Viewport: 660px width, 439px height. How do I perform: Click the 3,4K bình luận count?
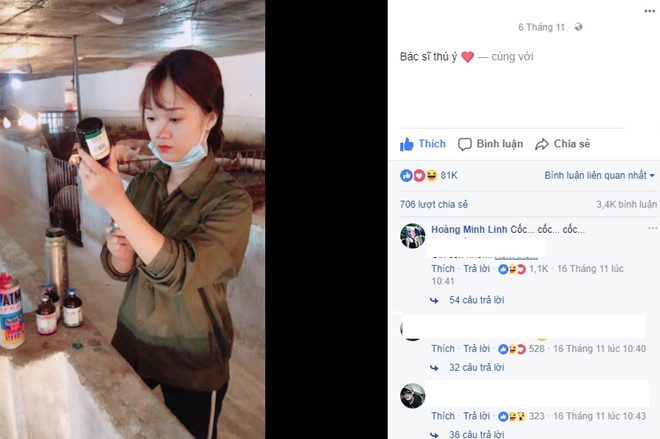(626, 204)
